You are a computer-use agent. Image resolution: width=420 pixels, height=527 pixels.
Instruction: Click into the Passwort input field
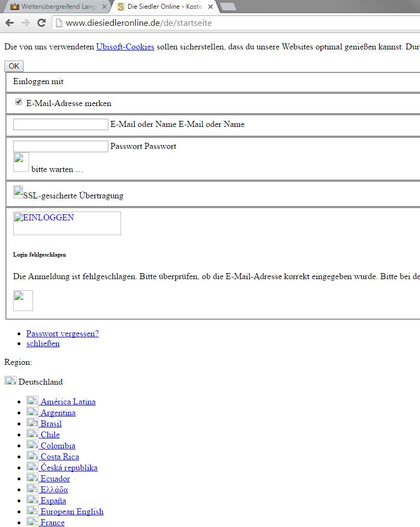pos(60,147)
